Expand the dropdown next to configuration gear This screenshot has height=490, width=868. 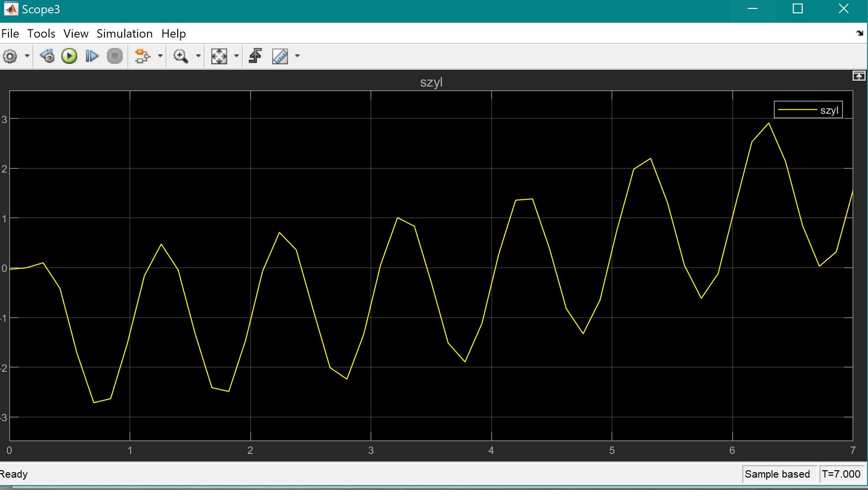(27, 56)
